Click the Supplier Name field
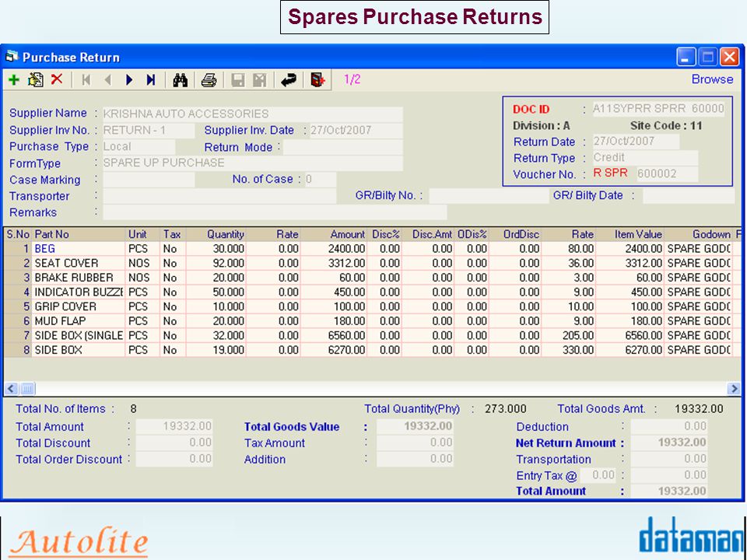This screenshot has width=747, height=560. coord(252,114)
